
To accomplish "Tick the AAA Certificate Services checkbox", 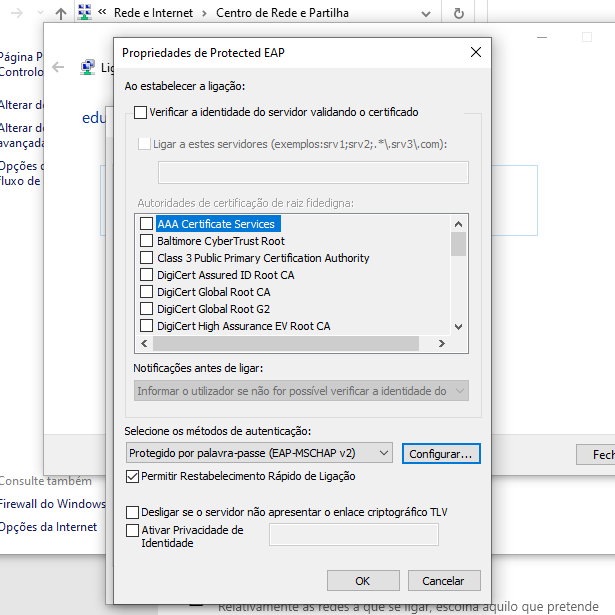I will (x=146, y=224).
